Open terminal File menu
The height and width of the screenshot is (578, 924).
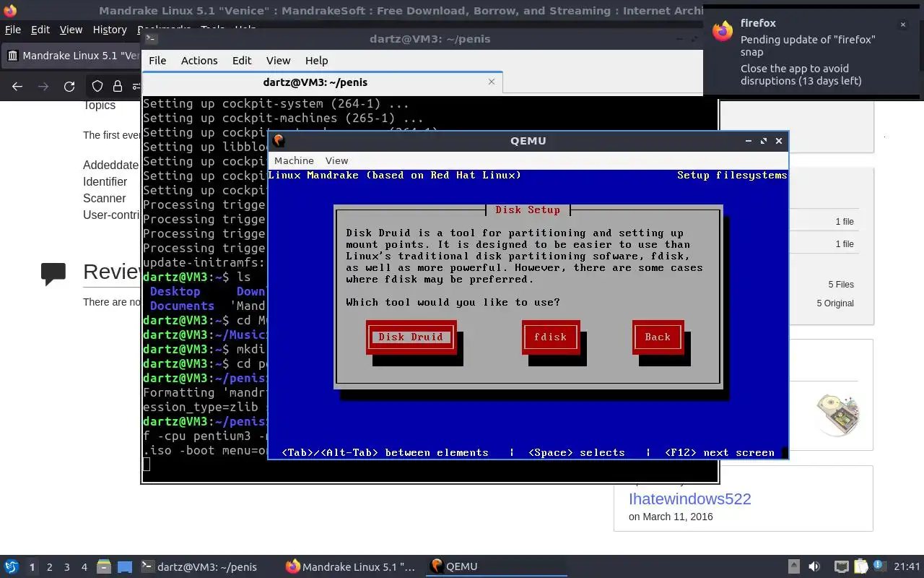(x=157, y=61)
